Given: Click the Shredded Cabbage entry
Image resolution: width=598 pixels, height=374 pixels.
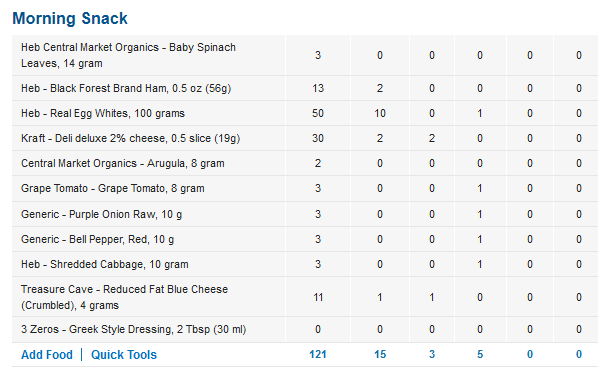Looking at the screenshot, I should coord(104,264).
